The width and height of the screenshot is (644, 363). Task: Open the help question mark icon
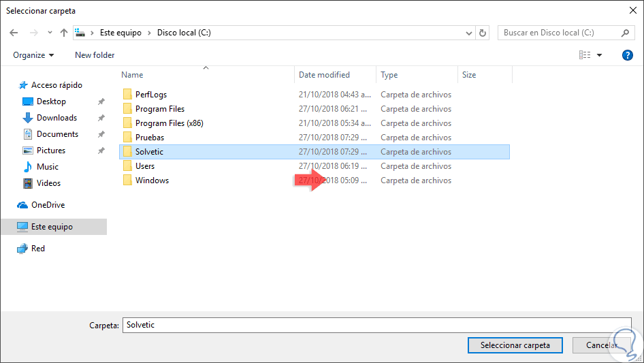point(628,55)
